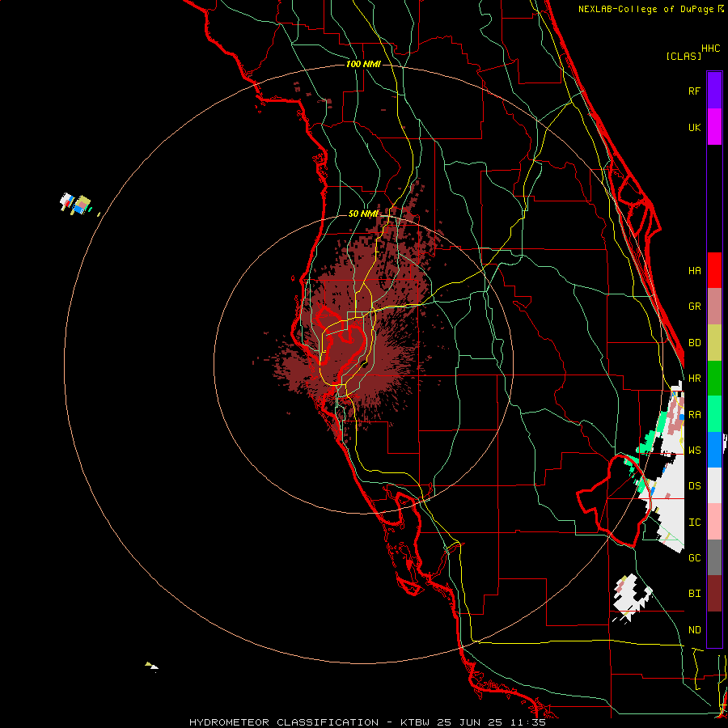Click the KTBW radar site identifier
The height and width of the screenshot is (728, 728).
point(415,722)
